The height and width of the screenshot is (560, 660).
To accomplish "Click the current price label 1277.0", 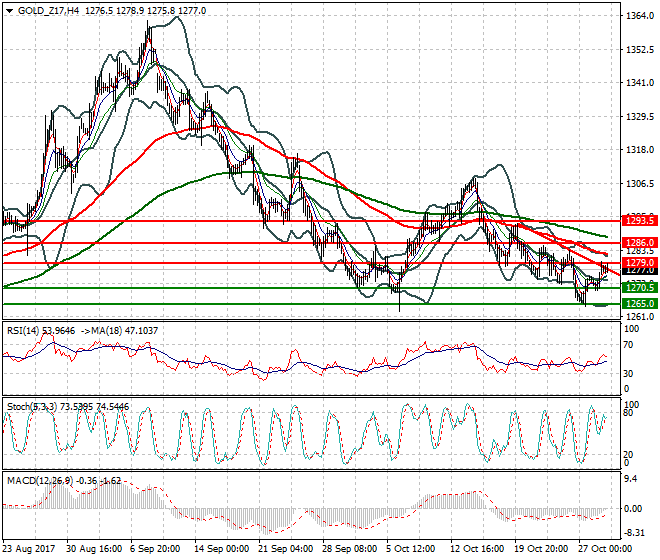I will pyautogui.click(x=639, y=271).
